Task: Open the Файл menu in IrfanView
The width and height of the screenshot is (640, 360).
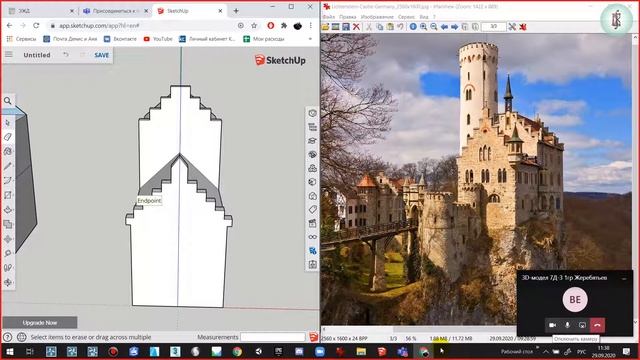Action: pos(329,17)
